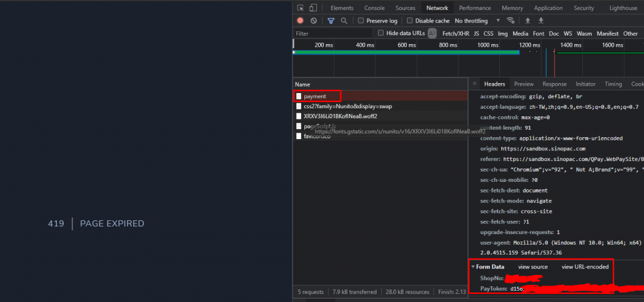Screen dimensions: 644x302
Task: Filter requests by Font
Action: click(538, 34)
